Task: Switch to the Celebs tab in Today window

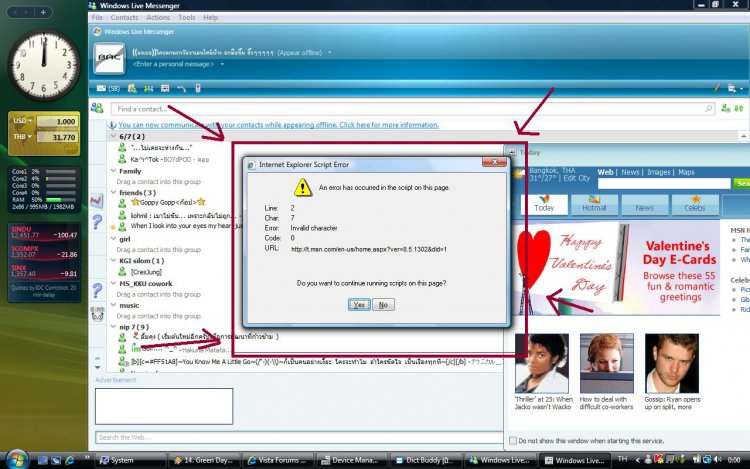Action: coord(695,204)
